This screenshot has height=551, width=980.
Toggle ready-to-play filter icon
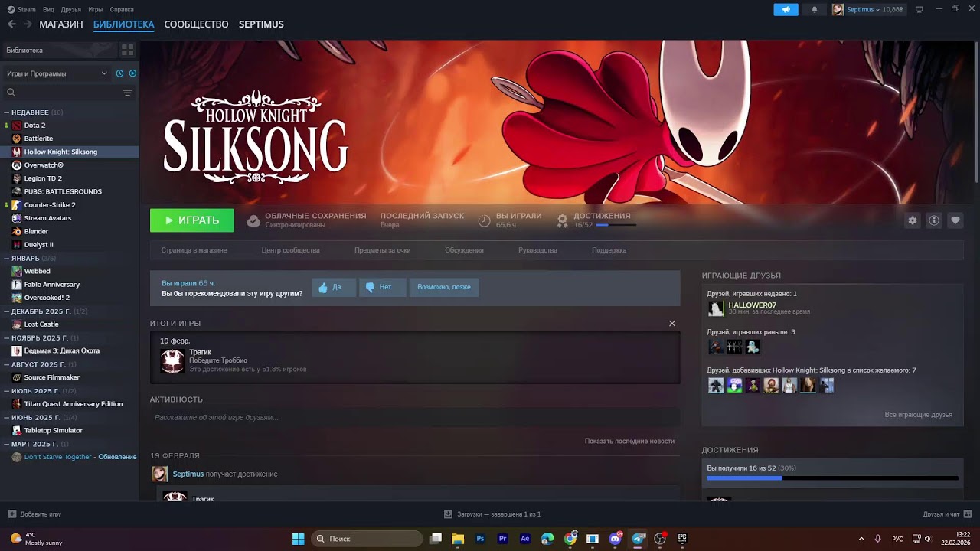pos(132,73)
